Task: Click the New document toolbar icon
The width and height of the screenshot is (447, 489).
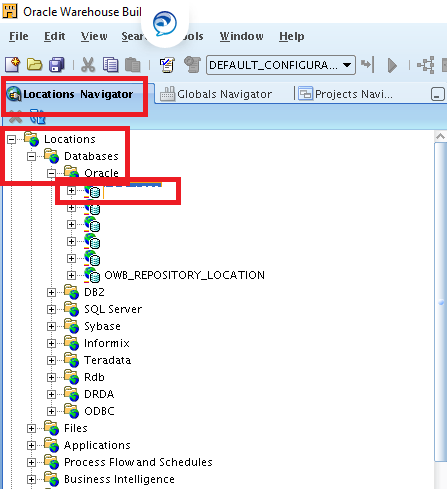Action: (x=13, y=65)
